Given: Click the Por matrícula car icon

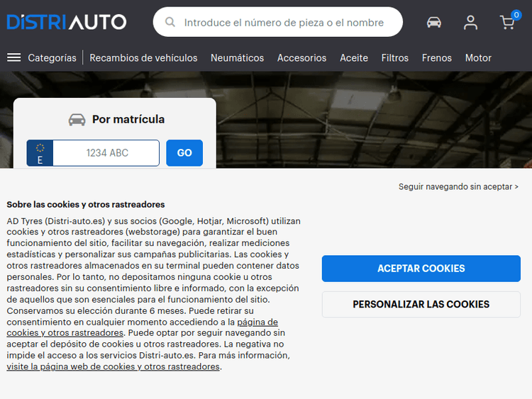Looking at the screenshot, I should tap(77, 120).
